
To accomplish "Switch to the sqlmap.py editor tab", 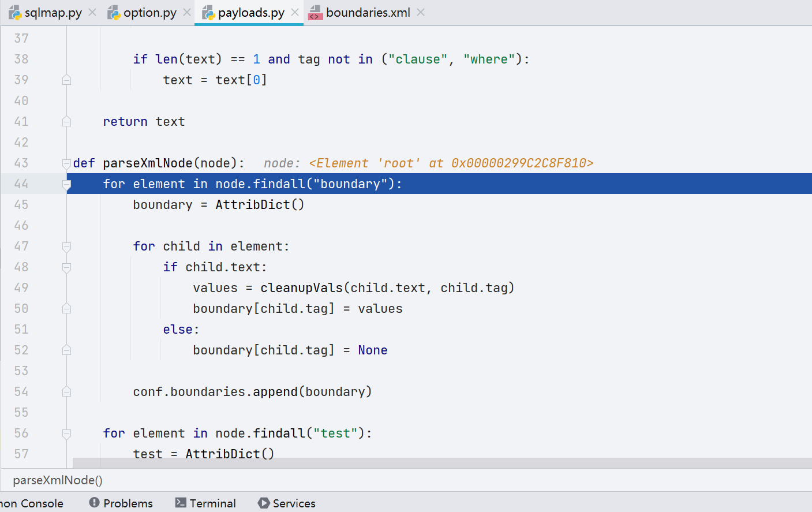I will point(53,13).
